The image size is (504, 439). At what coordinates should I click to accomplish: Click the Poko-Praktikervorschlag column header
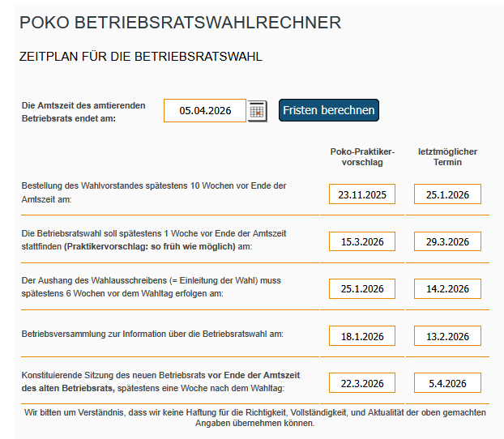click(362, 157)
